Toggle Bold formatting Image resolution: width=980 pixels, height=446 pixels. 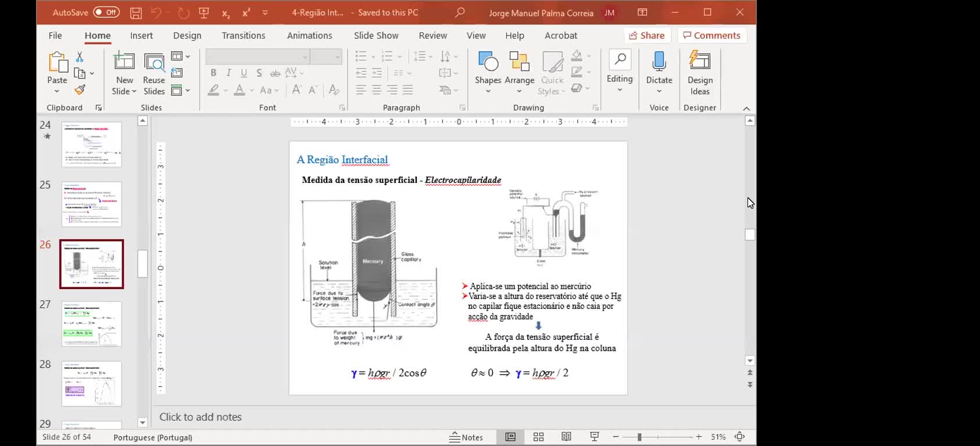[x=213, y=73]
